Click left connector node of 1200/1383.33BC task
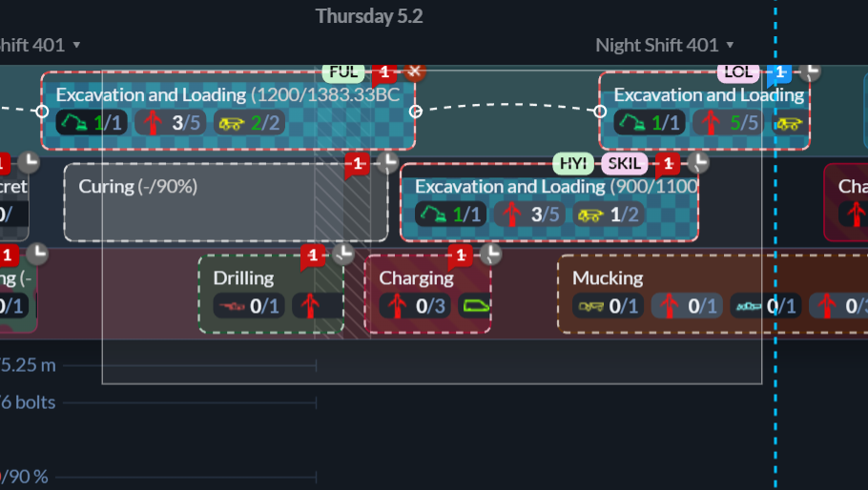This screenshot has width=868, height=490. (42, 112)
